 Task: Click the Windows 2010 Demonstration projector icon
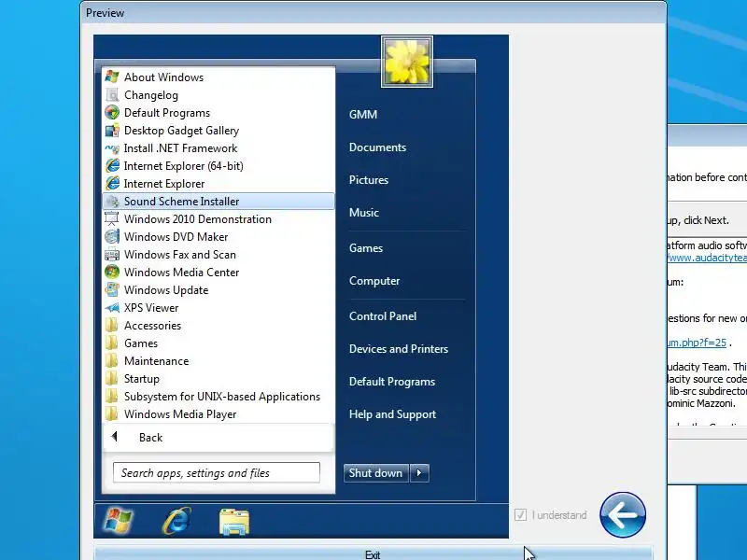pyautogui.click(x=112, y=218)
